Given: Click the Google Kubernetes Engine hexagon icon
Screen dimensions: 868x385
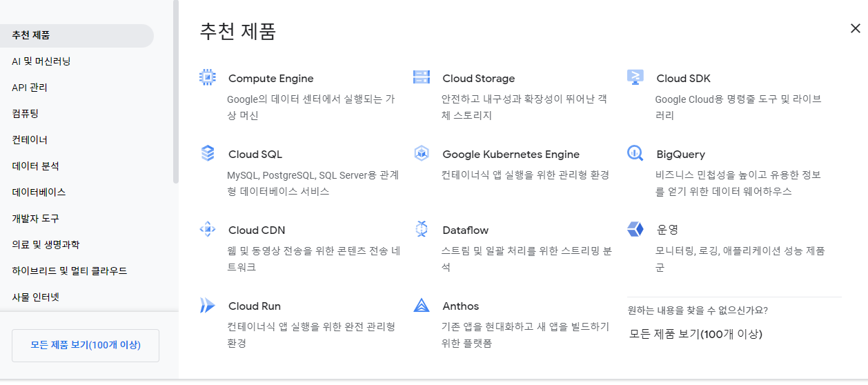Looking at the screenshot, I should [422, 153].
